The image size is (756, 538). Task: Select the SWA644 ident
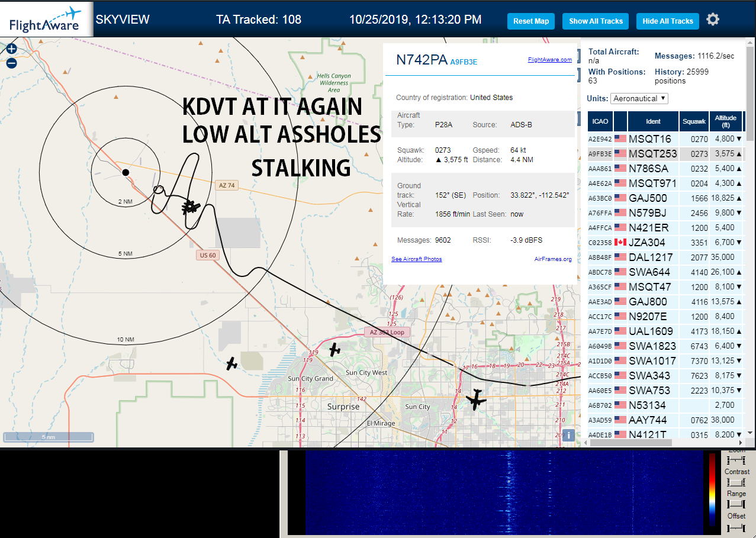tap(649, 272)
